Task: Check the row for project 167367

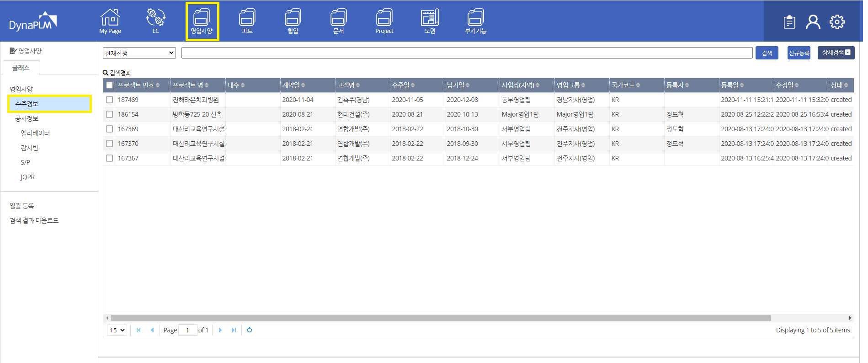Action: click(110, 158)
